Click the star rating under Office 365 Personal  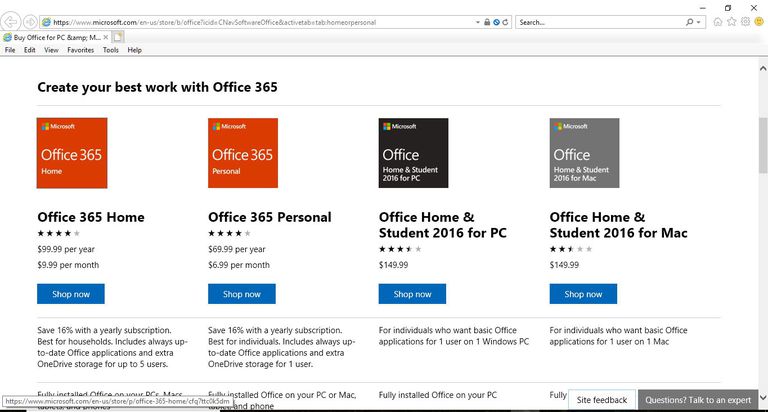[229, 233]
